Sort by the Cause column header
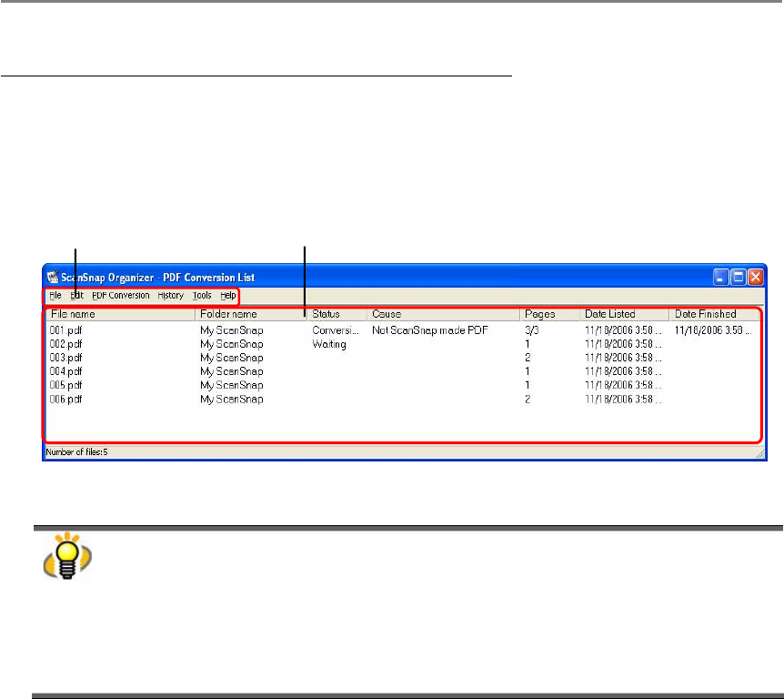Screen dimensions: 784x699 pos(444,314)
